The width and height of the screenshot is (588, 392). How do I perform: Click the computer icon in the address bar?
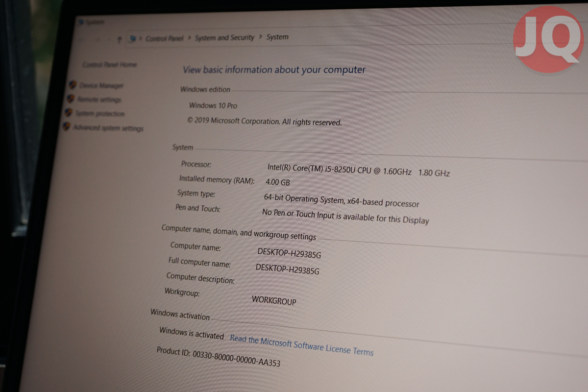pos(132,39)
